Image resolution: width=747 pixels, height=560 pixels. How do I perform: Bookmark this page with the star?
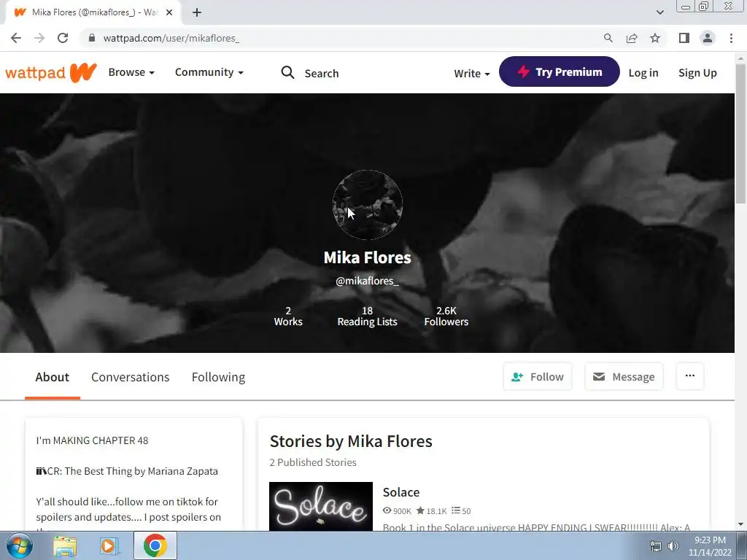coord(655,38)
